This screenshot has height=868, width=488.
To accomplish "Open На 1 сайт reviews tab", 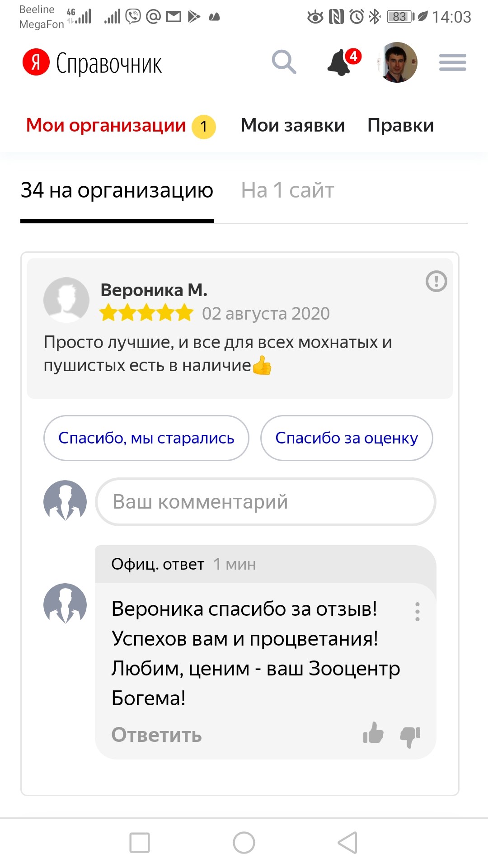I will (x=287, y=190).
